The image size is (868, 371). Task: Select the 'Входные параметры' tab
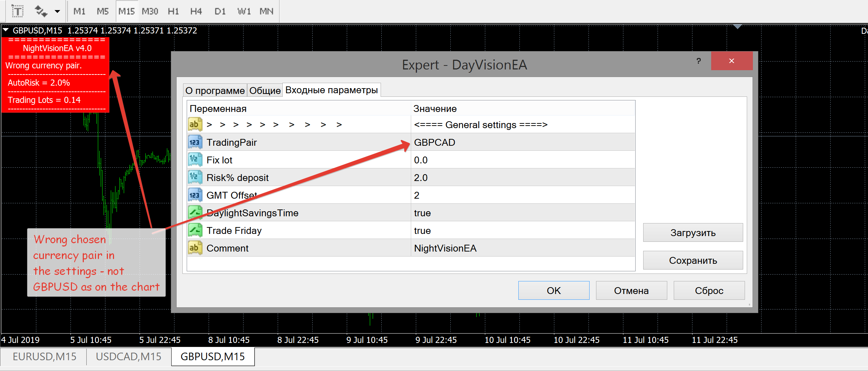331,90
